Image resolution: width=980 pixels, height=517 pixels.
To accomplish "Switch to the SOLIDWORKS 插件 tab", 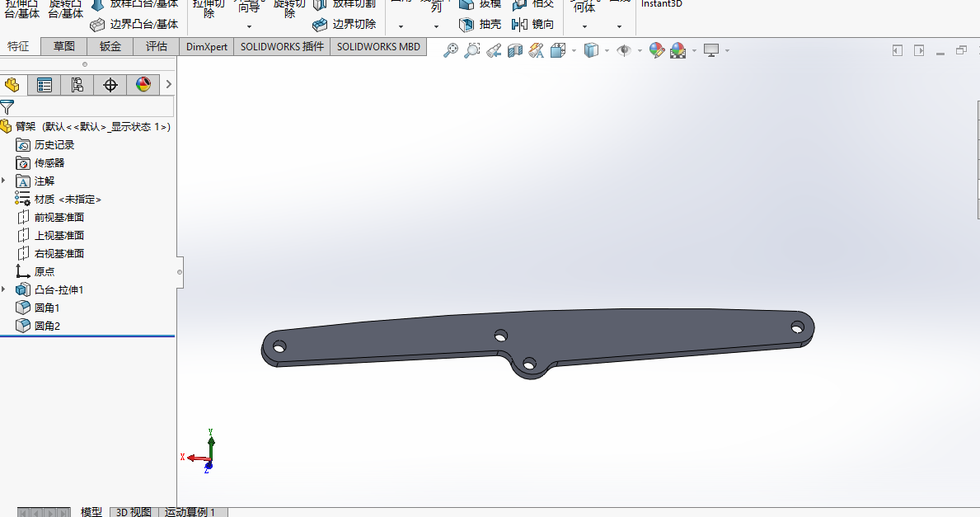I will click(x=282, y=47).
